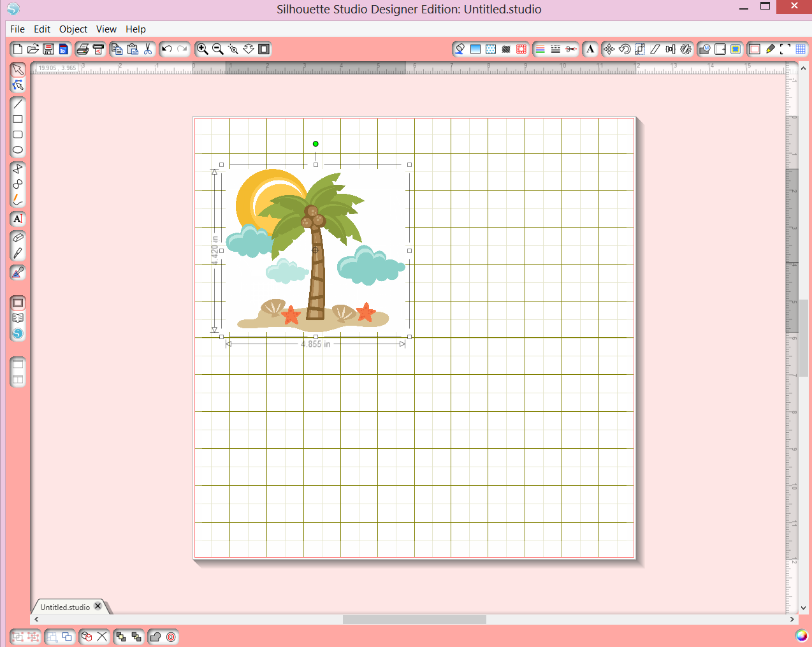
Task: Open the Fill Color options
Action: click(x=460, y=48)
